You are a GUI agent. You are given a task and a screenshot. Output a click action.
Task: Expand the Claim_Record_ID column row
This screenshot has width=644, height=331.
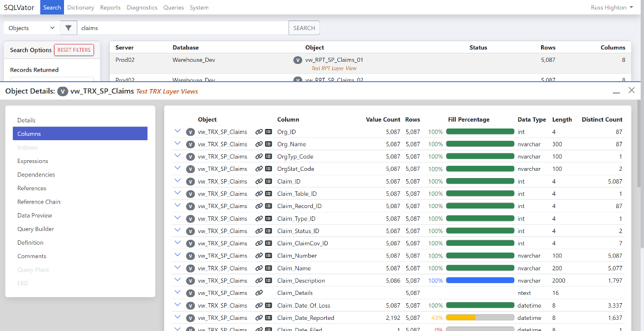point(178,205)
